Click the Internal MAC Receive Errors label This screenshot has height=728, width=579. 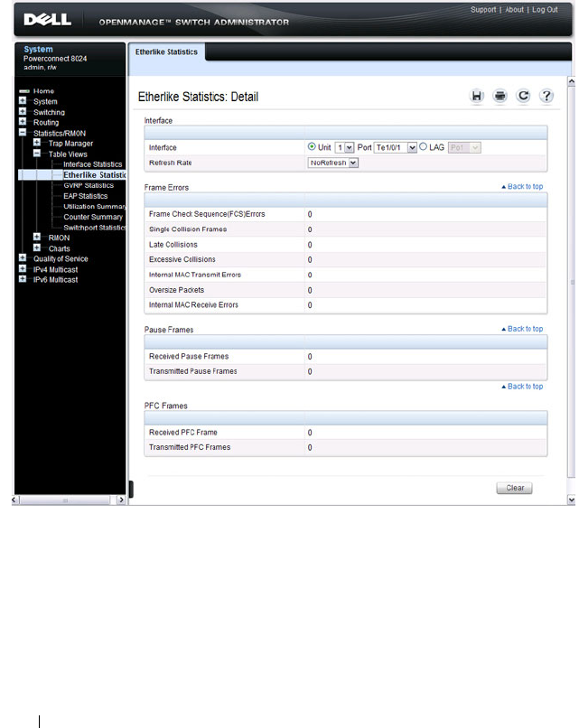(193, 305)
